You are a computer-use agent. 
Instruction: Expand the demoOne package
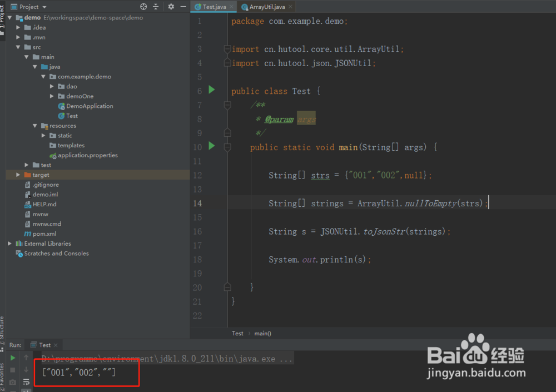tap(52, 96)
